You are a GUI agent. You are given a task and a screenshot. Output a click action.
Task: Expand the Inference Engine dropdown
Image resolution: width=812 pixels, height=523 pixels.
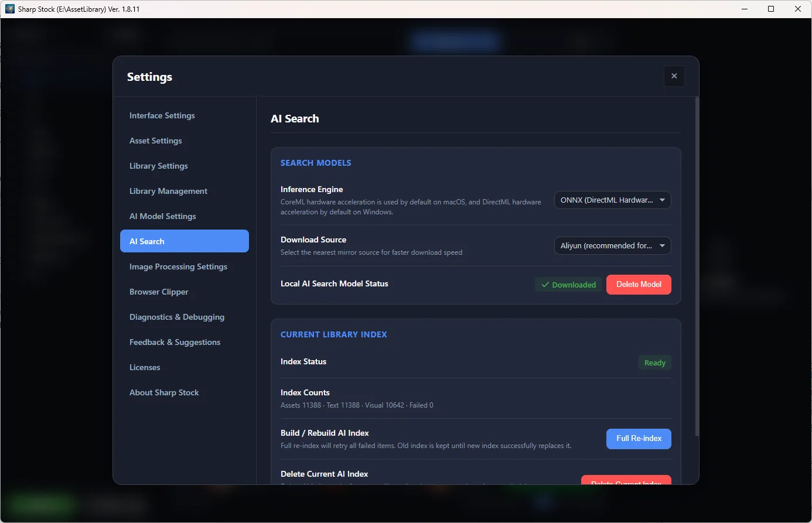613,200
